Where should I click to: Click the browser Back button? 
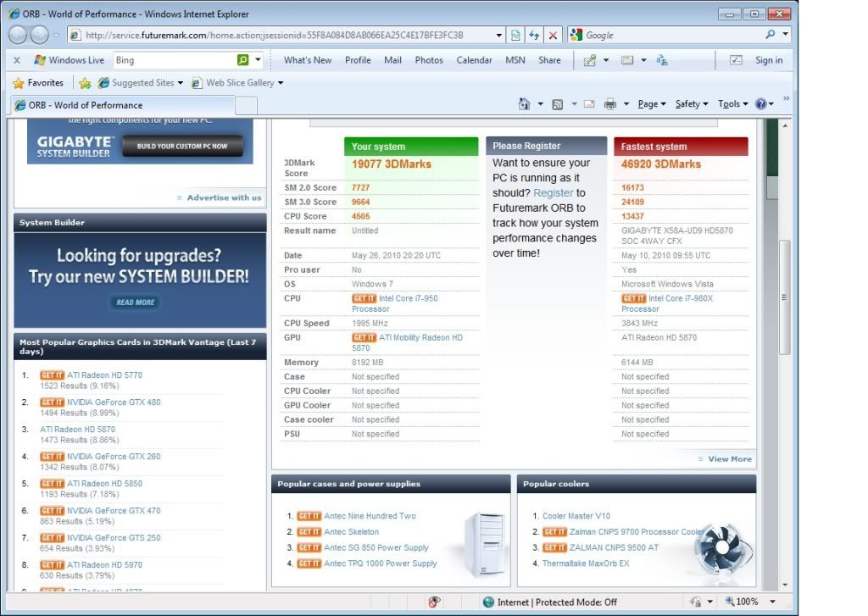[18, 35]
